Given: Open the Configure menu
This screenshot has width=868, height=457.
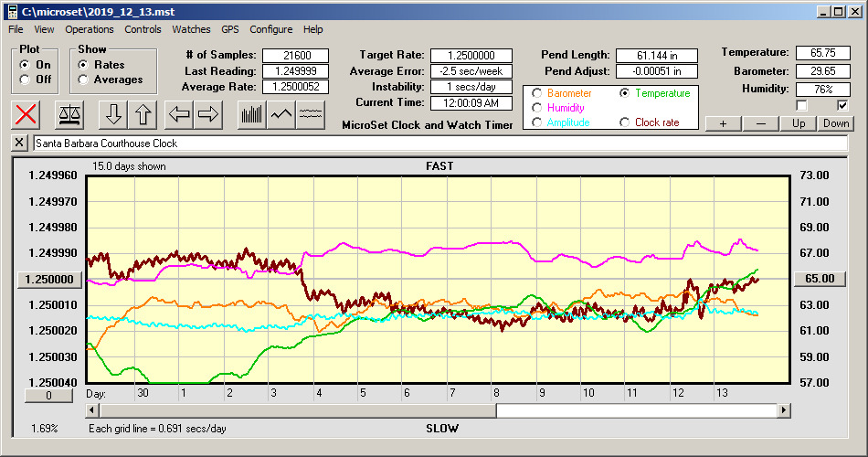Looking at the screenshot, I should point(270,29).
